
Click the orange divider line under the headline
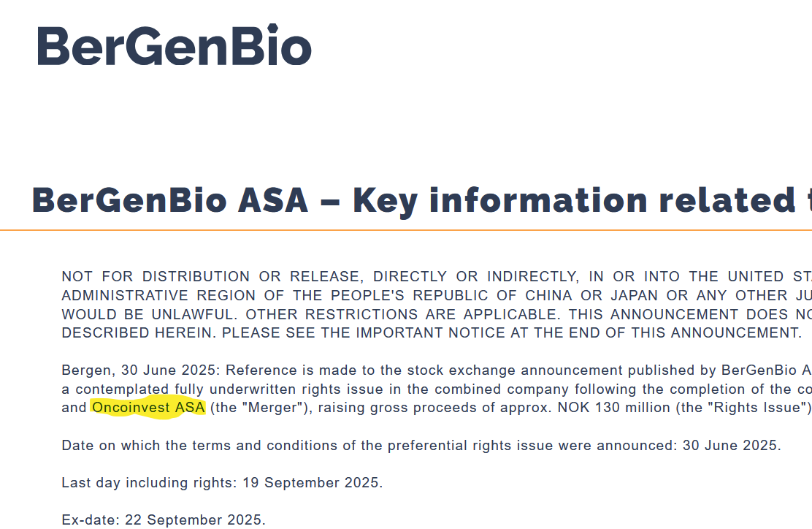pyautogui.click(x=406, y=229)
